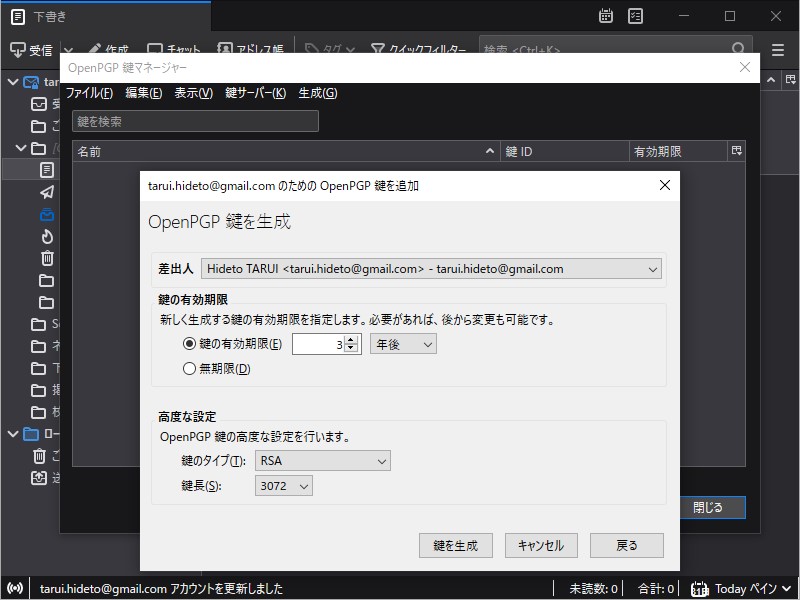
Task: Click the 鍵を検索 key search field
Action: [x=195, y=120]
